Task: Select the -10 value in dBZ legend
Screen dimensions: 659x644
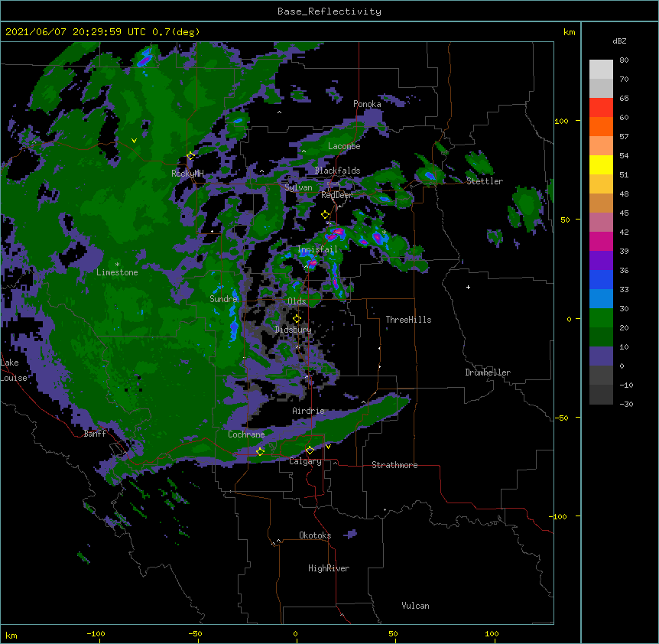Action: tap(626, 385)
